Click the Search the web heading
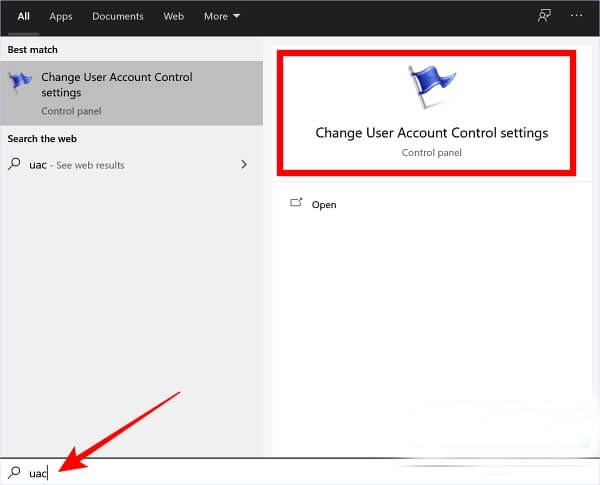Image resolution: width=600 pixels, height=485 pixels. (42, 139)
